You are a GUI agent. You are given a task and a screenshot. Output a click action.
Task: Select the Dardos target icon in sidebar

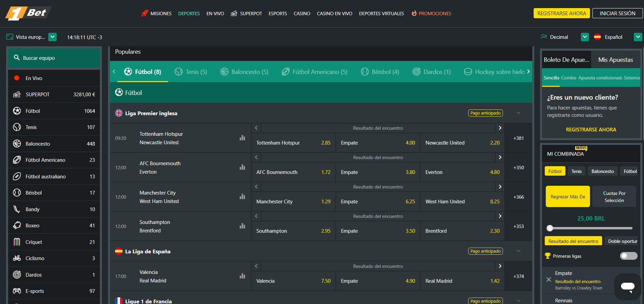[17, 275]
